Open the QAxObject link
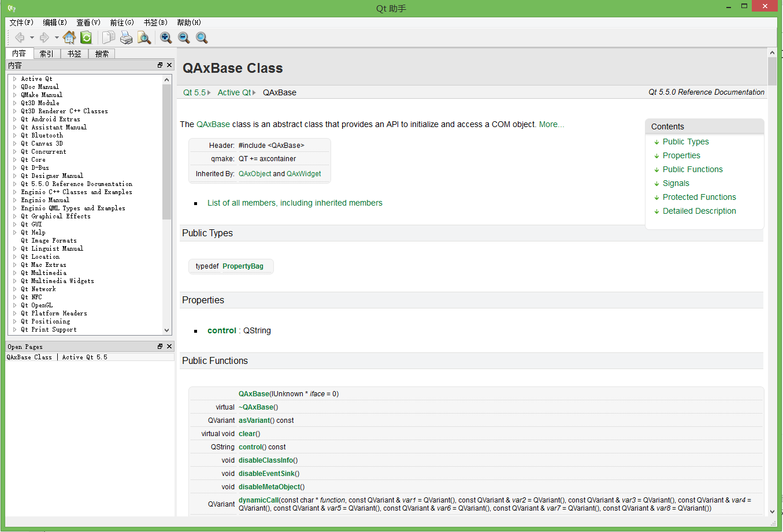This screenshot has width=783, height=532. pyautogui.click(x=255, y=174)
